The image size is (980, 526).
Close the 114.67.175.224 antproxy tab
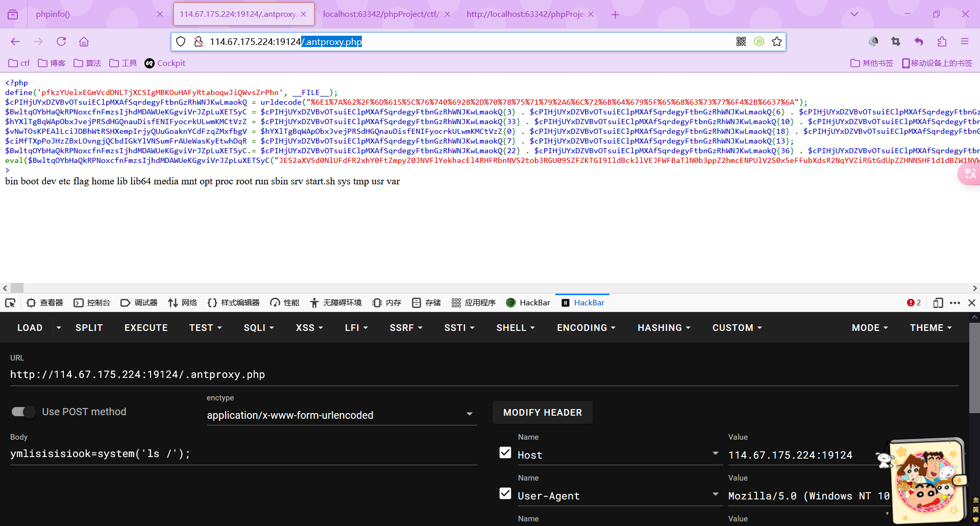[304, 14]
